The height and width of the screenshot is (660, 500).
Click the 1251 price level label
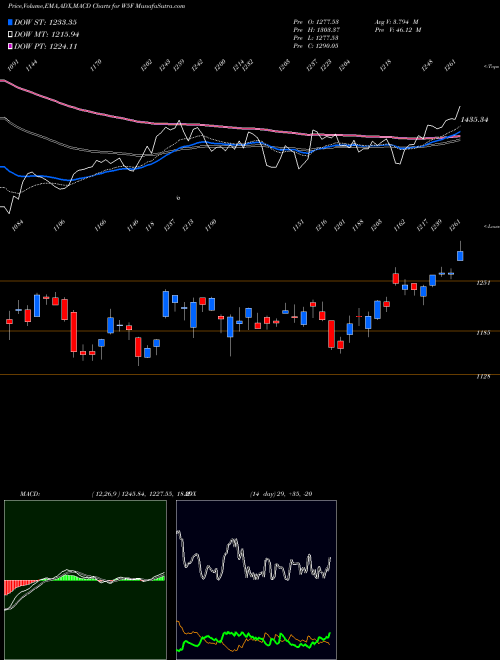coord(483,283)
